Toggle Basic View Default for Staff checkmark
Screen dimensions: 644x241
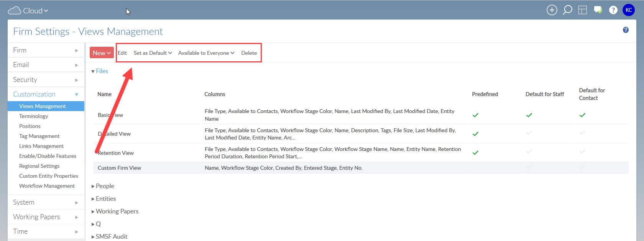(x=529, y=115)
